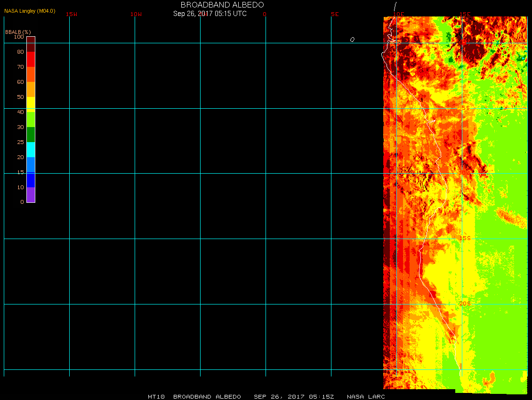Click the dark blue 10–15% swatch
This screenshot has height=400, width=532.
click(31, 180)
